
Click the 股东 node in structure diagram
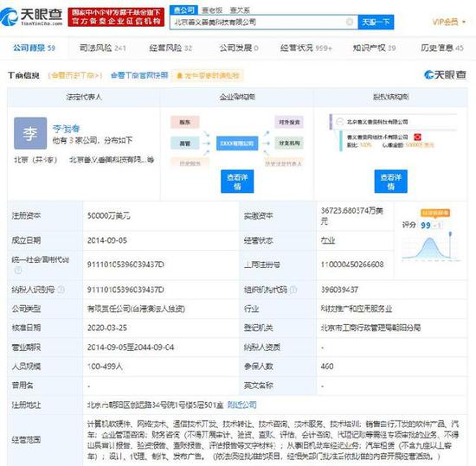click(185, 122)
